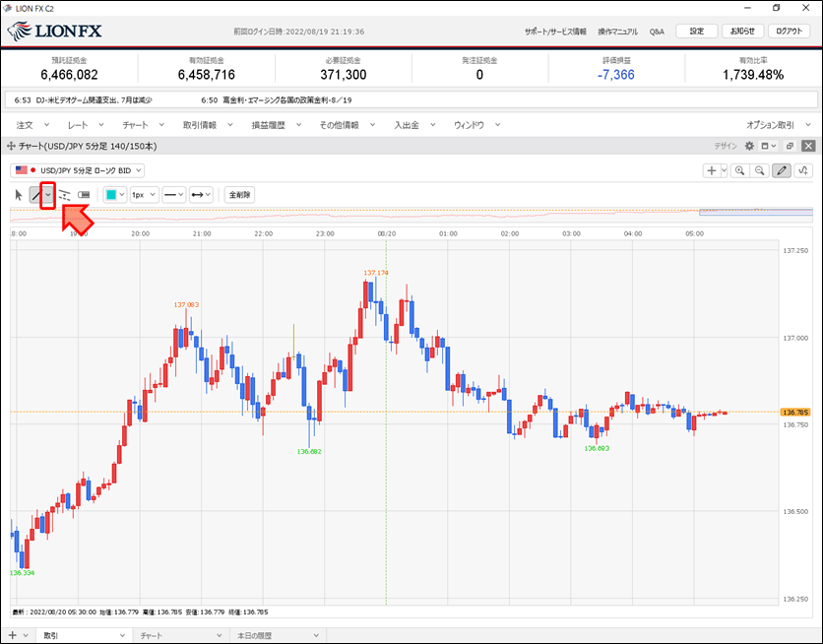This screenshot has height=644, width=823.
Task: Open the 注文 menu
Action: tap(32, 125)
